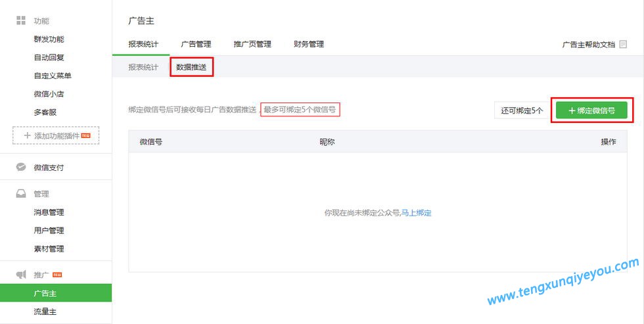
Task: Click the 广告主 page title
Action: click(141, 20)
